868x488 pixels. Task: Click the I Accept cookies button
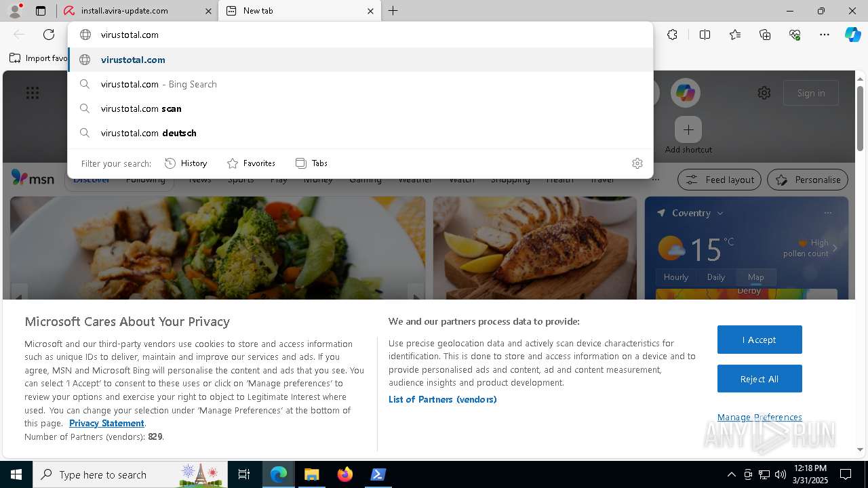click(759, 340)
